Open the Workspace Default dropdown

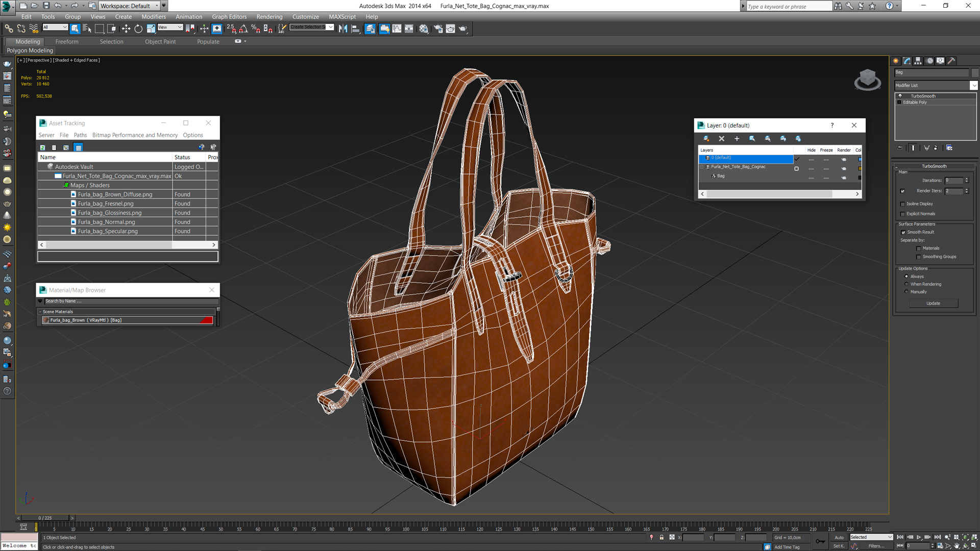[x=129, y=6]
